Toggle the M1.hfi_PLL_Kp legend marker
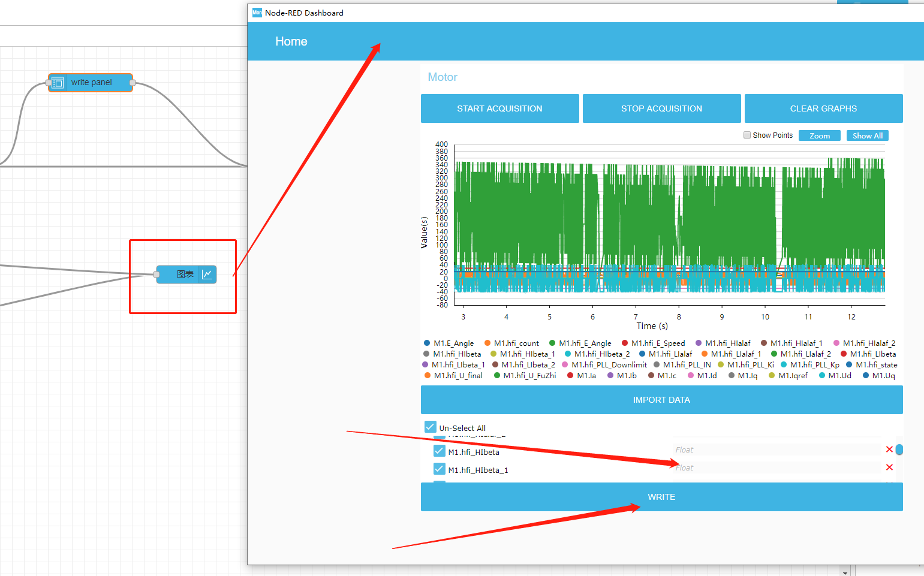924x576 pixels. (x=784, y=364)
